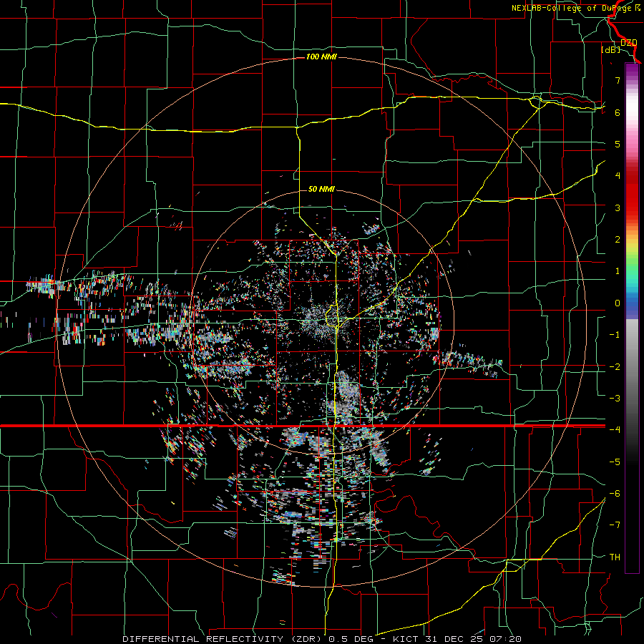Click the 0 dB tick label on the legend
The width and height of the screenshot is (644, 644).
tap(618, 303)
